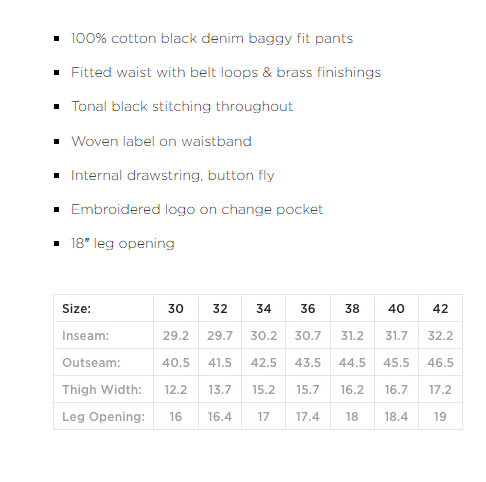The width and height of the screenshot is (486, 482).
Task: Click the size 36 column header
Action: pos(308,309)
